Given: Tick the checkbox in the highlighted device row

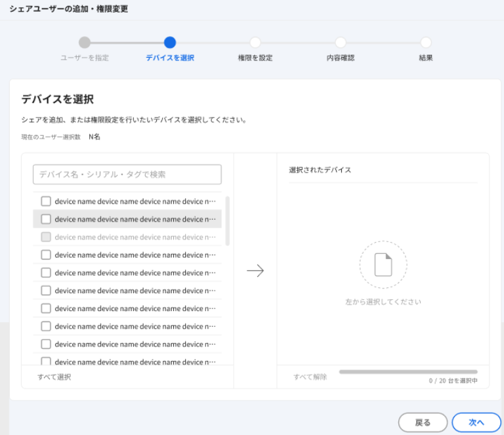Looking at the screenshot, I should click(46, 219).
